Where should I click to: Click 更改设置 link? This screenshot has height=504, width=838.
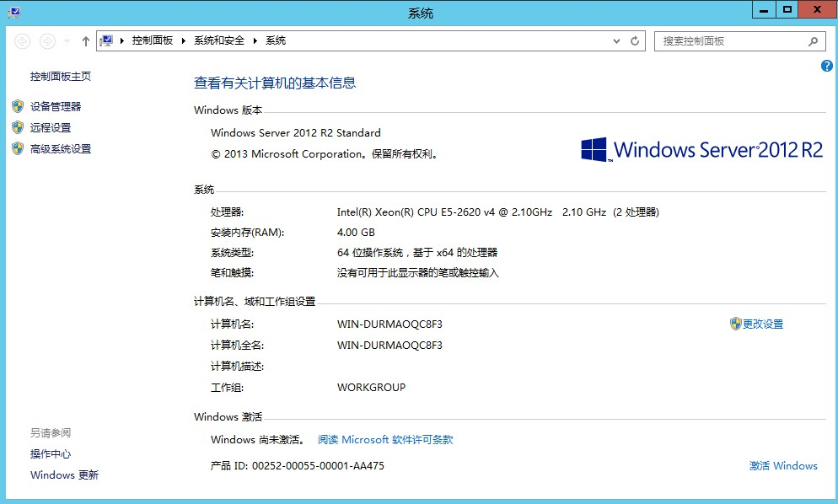coord(763,324)
